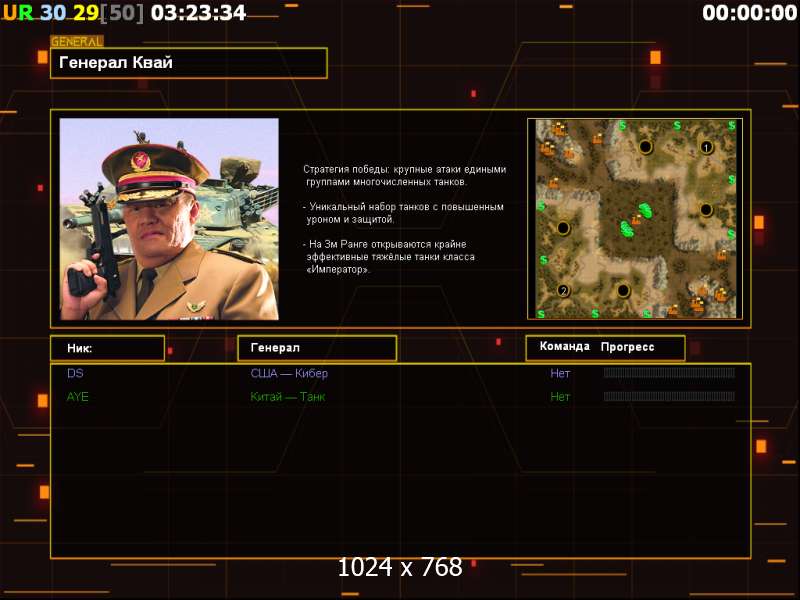Click loading progress bar for AYE
This screenshot has width=800, height=600.
(x=669, y=396)
